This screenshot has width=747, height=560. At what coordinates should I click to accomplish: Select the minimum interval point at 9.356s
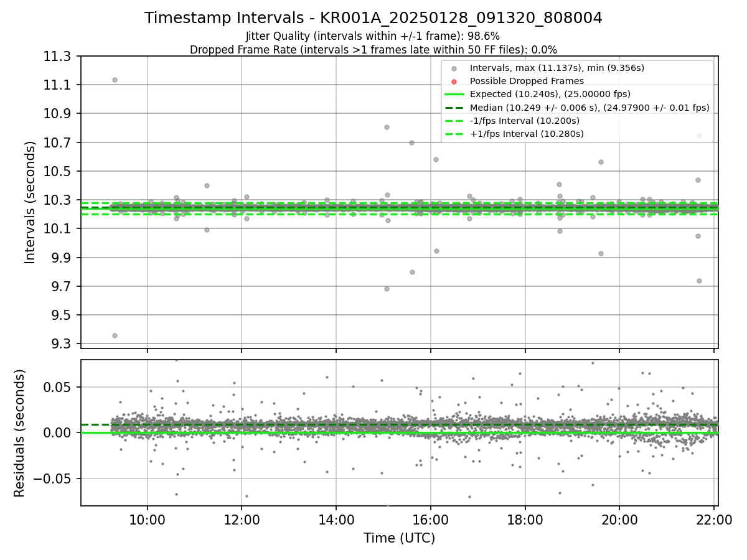115,335
